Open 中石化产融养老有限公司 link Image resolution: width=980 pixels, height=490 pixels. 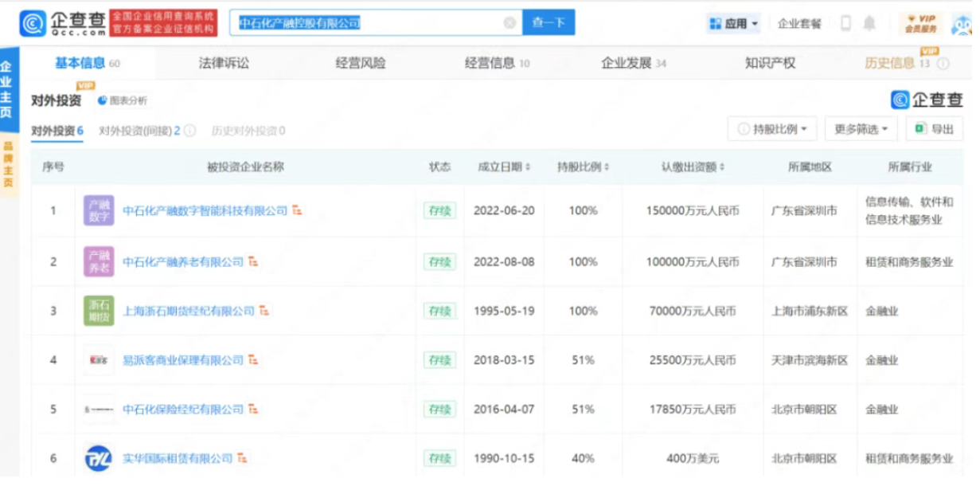(x=183, y=261)
